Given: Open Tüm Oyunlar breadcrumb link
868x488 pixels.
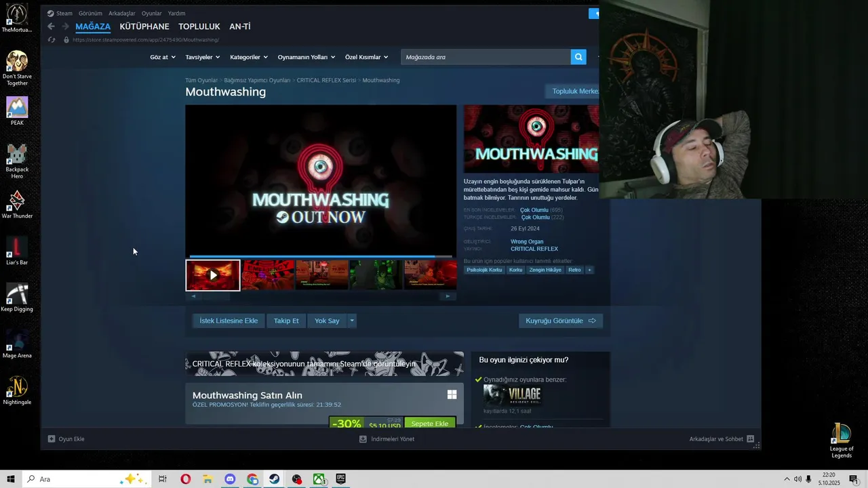Looking at the screenshot, I should [201, 80].
